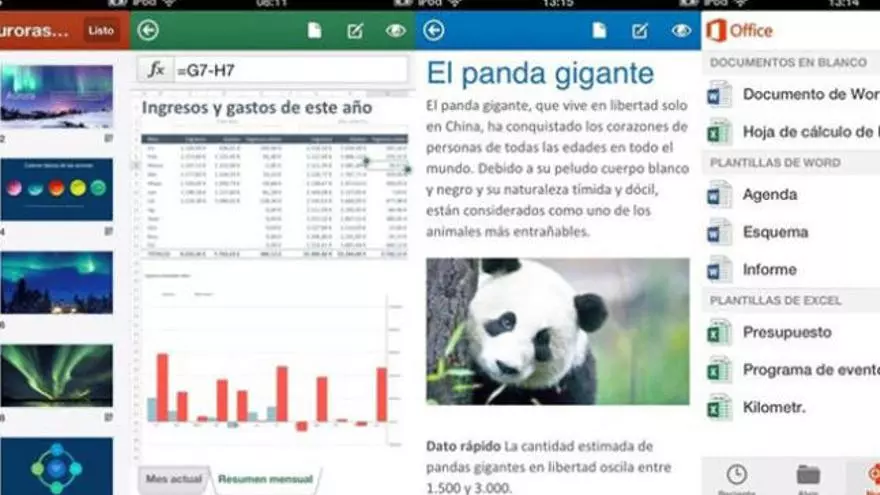Toggle the eye view icon in the Word toolbar

[682, 31]
